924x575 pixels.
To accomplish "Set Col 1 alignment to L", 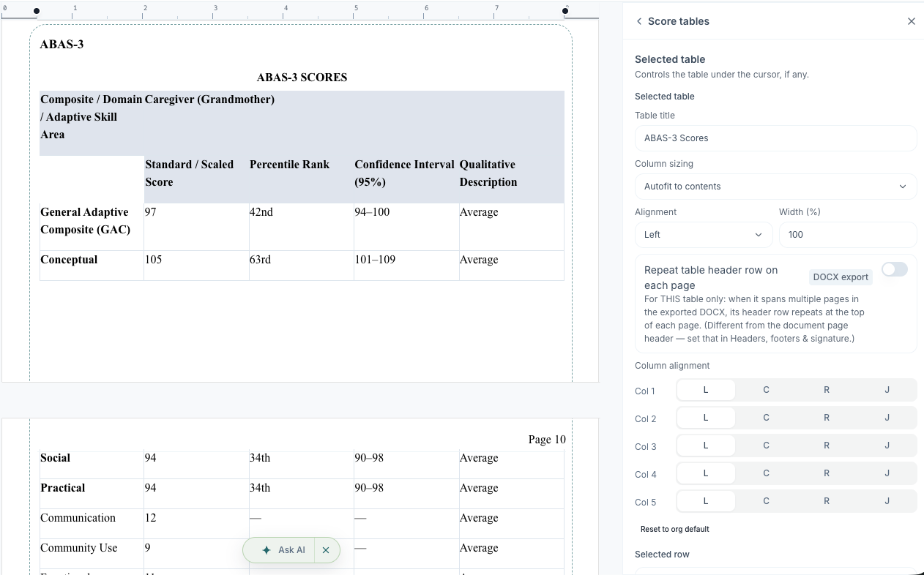I will pyautogui.click(x=706, y=390).
